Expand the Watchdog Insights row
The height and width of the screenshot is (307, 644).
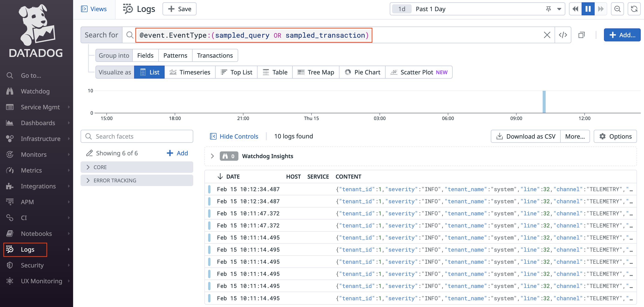click(x=212, y=156)
